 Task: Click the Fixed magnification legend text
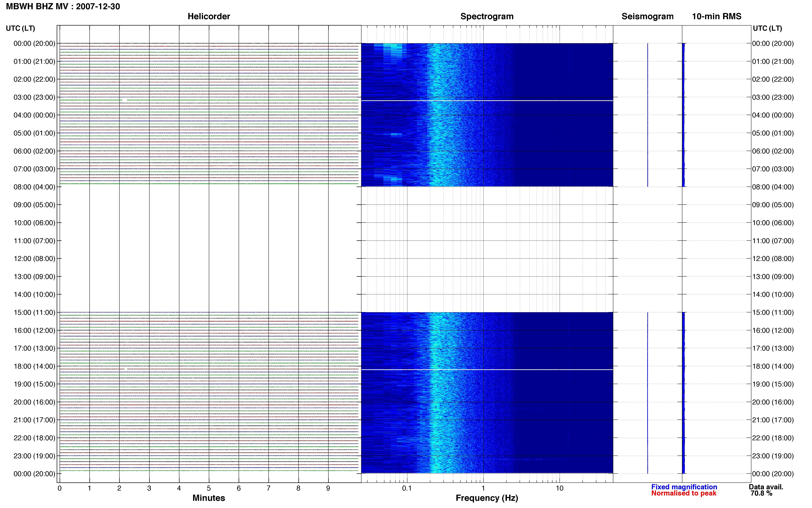(684, 487)
